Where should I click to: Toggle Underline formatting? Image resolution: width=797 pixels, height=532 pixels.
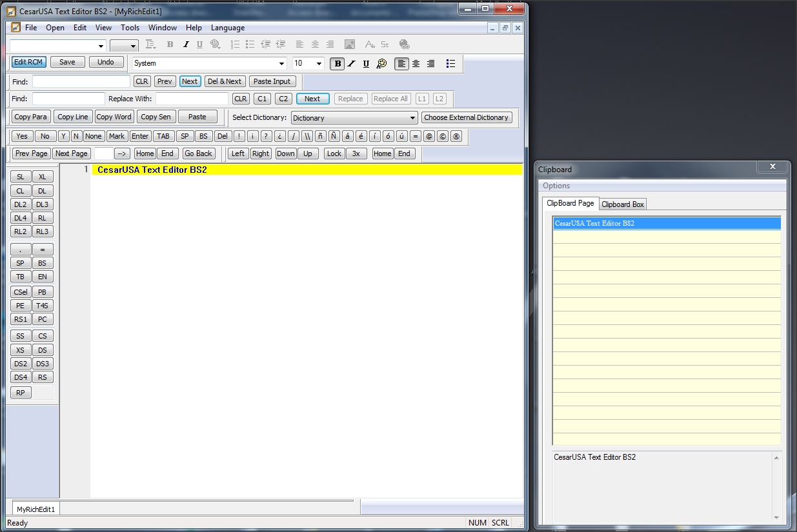click(366, 63)
